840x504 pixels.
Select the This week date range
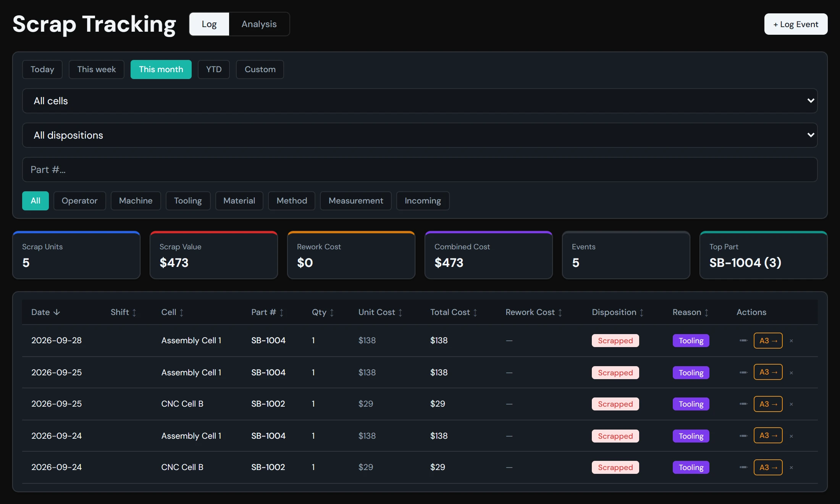click(x=97, y=69)
